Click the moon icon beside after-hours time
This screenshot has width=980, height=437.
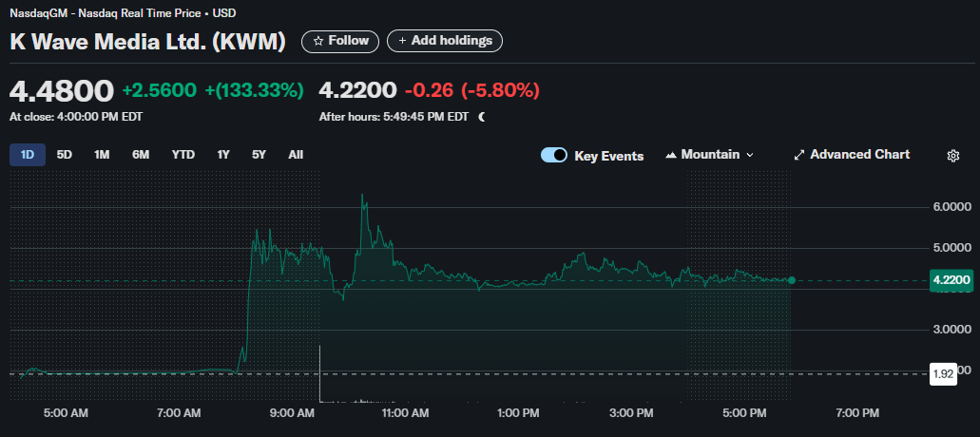point(481,117)
